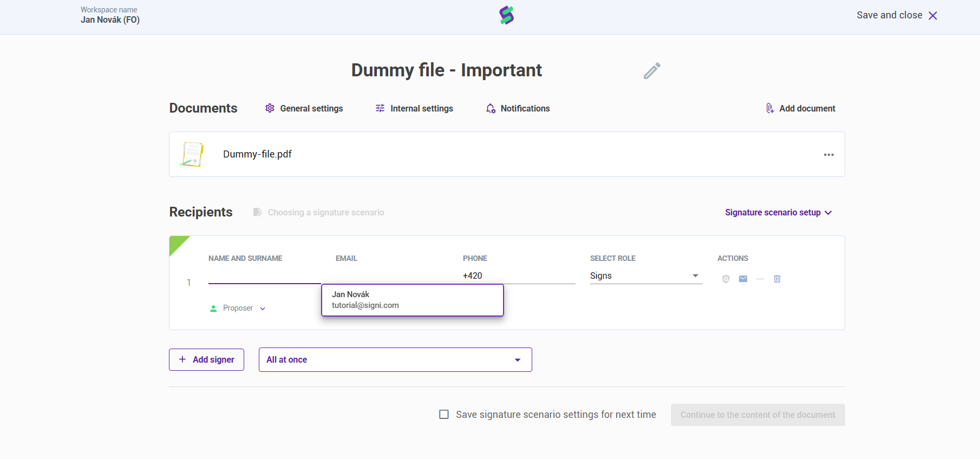Delete the recipient with the trash icon
980x459 pixels.
777,279
